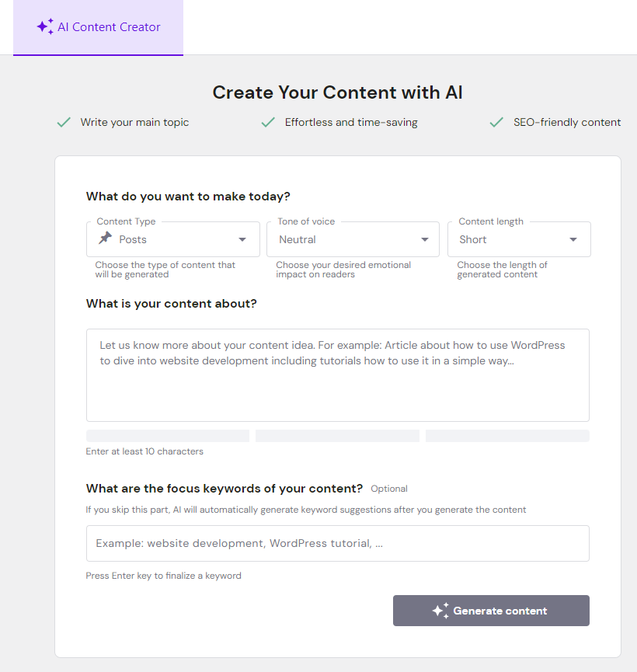This screenshot has width=637, height=672.
Task: Click the checkmark beside SEO-friendly content
Action: click(x=496, y=122)
